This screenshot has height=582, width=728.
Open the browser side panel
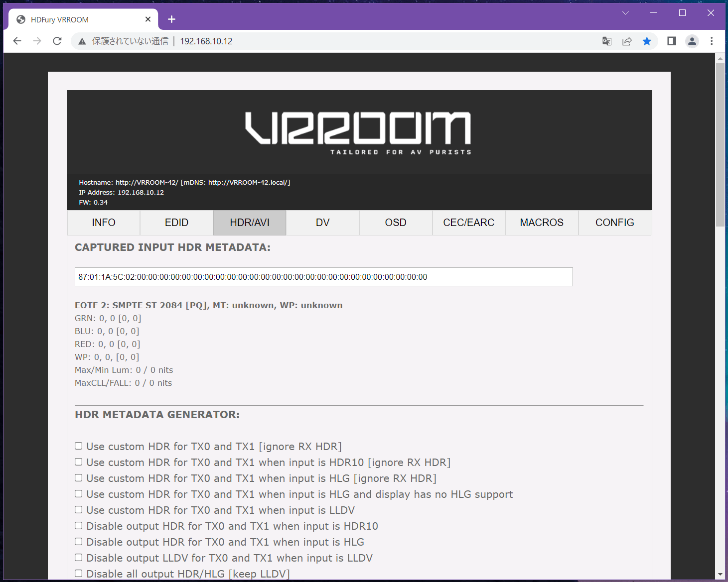672,41
